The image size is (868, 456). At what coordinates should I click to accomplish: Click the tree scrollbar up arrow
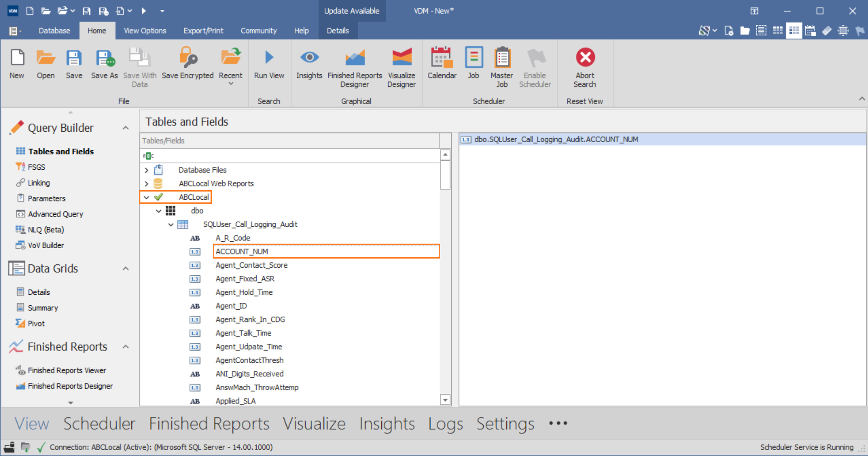445,155
